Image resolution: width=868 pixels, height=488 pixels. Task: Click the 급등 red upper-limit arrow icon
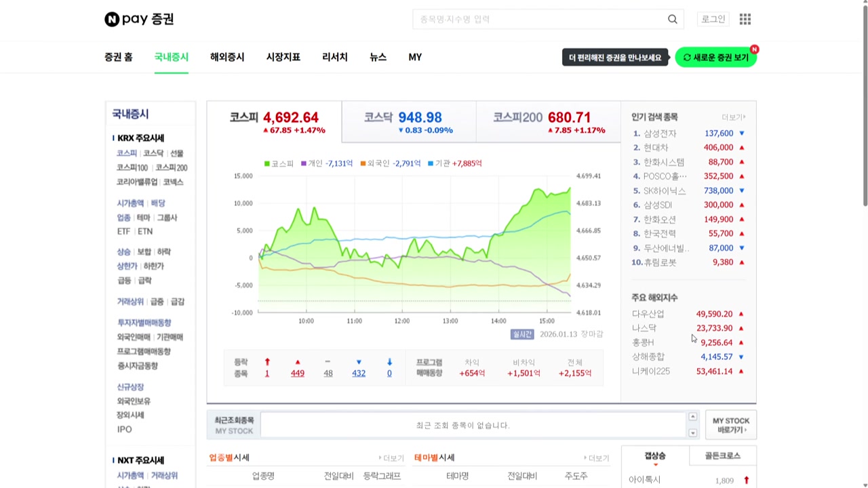click(x=267, y=362)
